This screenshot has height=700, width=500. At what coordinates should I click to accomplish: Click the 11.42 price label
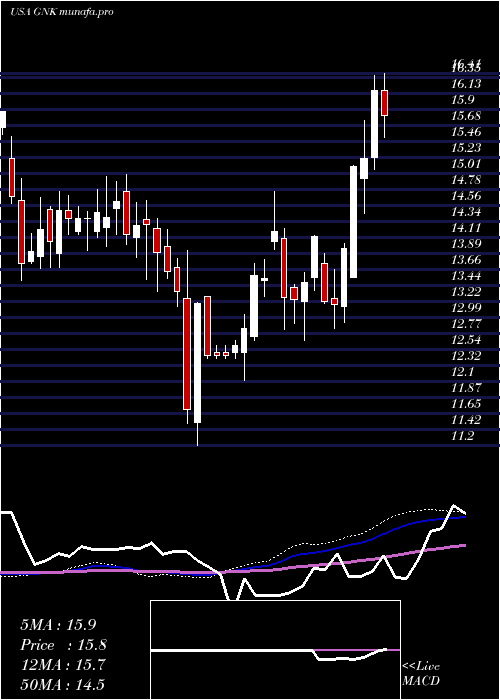coord(466,420)
